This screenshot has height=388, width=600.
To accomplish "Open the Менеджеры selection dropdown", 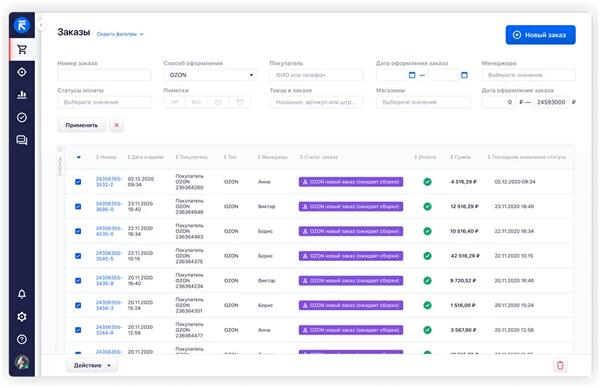I will [x=528, y=75].
